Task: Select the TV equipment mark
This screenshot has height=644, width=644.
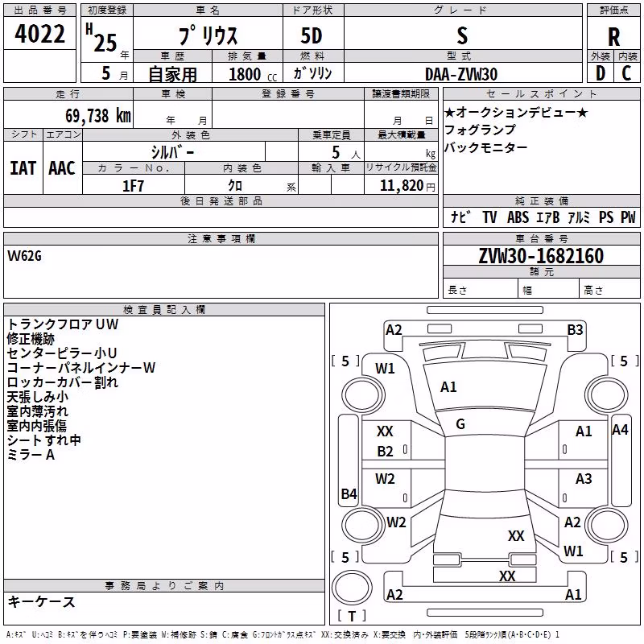Action: click(x=489, y=217)
